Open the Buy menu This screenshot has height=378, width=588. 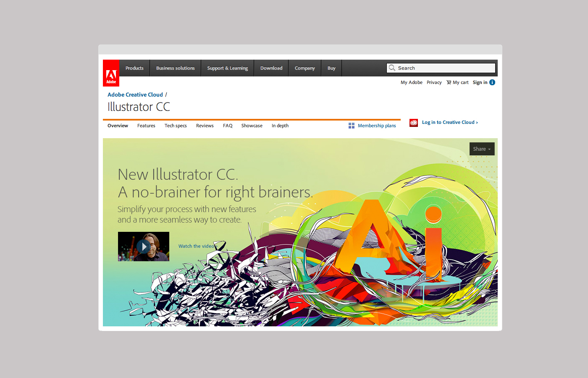click(331, 68)
